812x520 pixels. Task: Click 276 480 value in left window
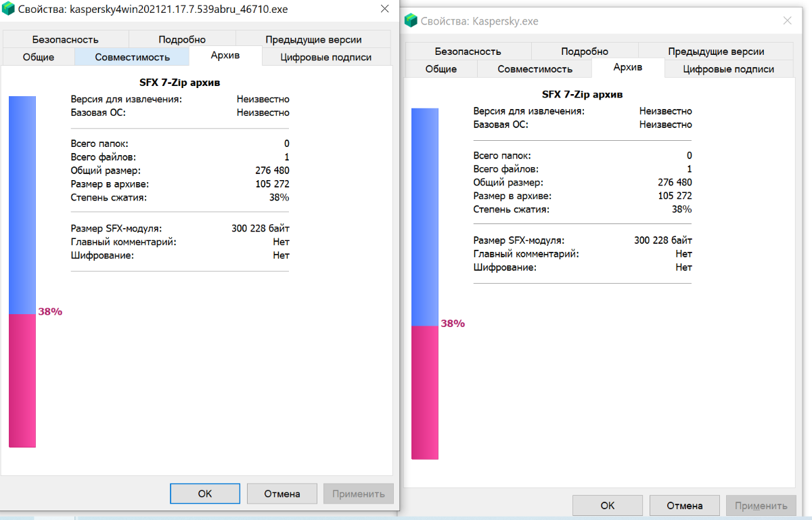[x=272, y=170]
